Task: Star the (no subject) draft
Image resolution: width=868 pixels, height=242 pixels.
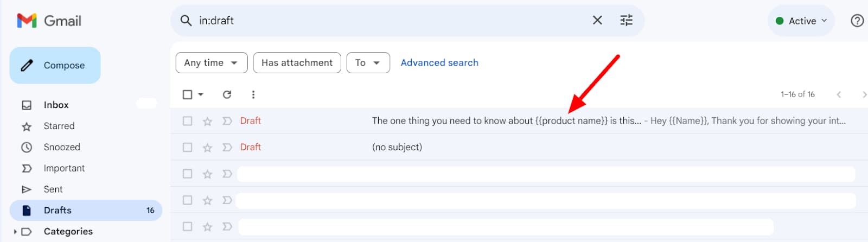Action: pyautogui.click(x=207, y=147)
